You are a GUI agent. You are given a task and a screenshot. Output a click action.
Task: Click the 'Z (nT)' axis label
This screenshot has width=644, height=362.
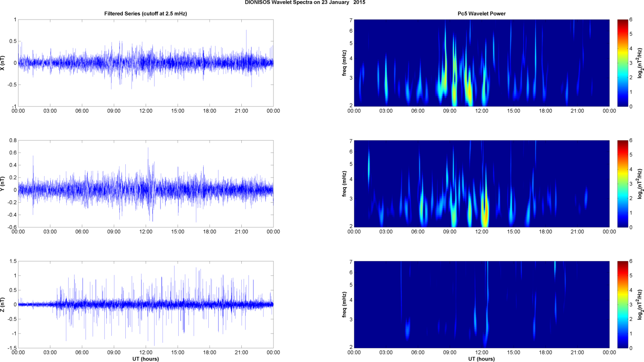pos(3,304)
